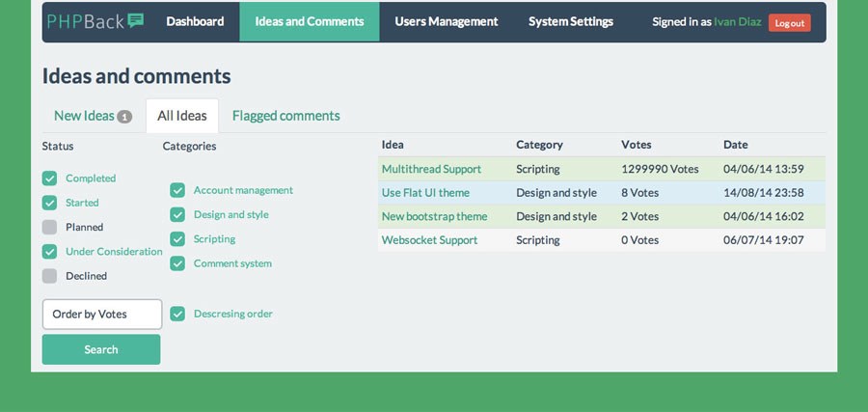
Task: Toggle the Started status checkbox
Action: (50, 203)
